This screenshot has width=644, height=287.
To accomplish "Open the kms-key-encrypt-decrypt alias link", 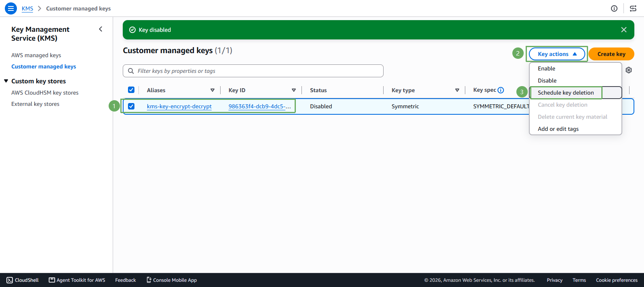I will tap(179, 106).
